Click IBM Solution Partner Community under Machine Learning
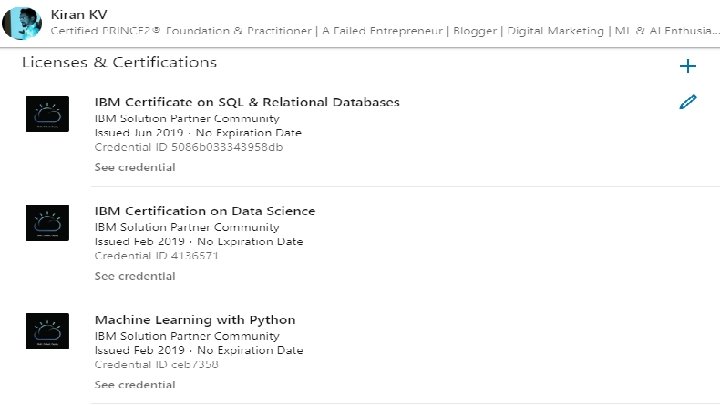 187,336
